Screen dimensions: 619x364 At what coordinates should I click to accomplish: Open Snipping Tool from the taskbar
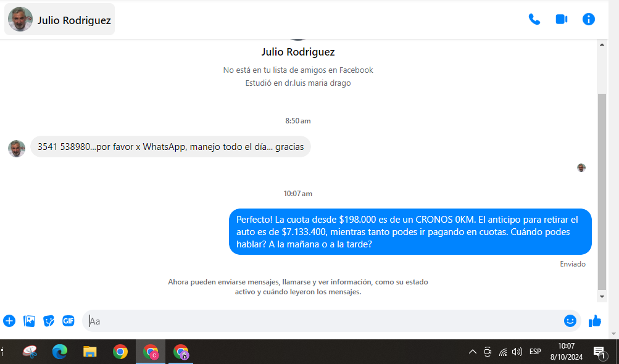pos(30,352)
